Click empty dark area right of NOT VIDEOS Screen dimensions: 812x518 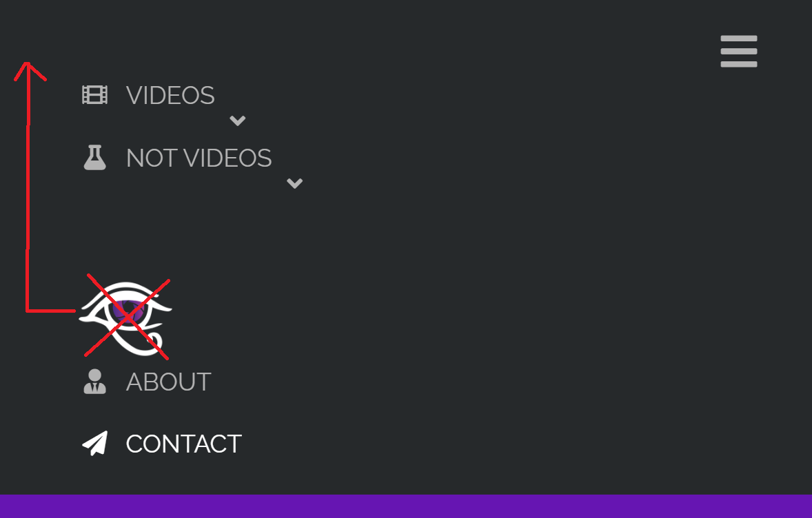[x=518, y=158]
